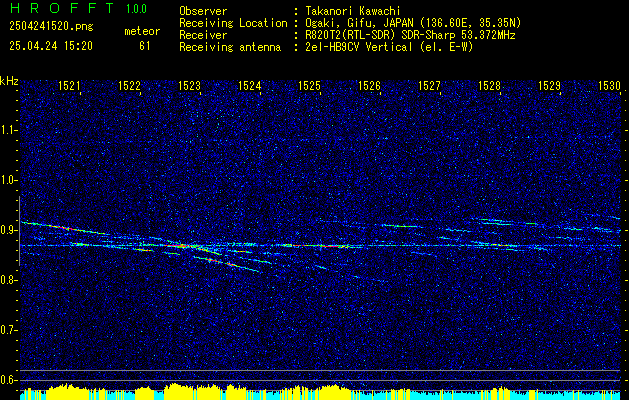Click the 1530 time marker
Image resolution: width=629 pixels, height=400 pixels.
(609, 86)
